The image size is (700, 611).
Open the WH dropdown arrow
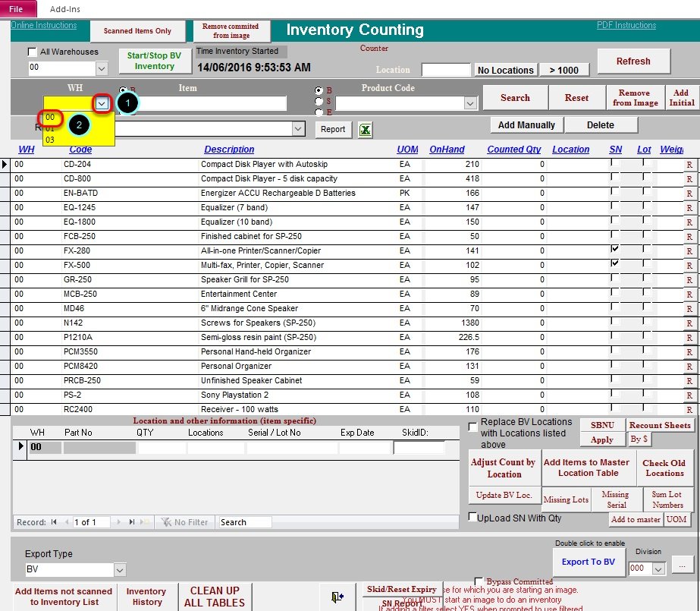click(102, 103)
